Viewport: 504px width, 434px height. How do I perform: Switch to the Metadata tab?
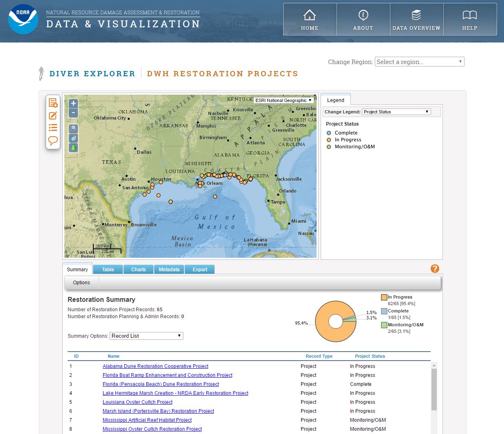pyautogui.click(x=169, y=270)
